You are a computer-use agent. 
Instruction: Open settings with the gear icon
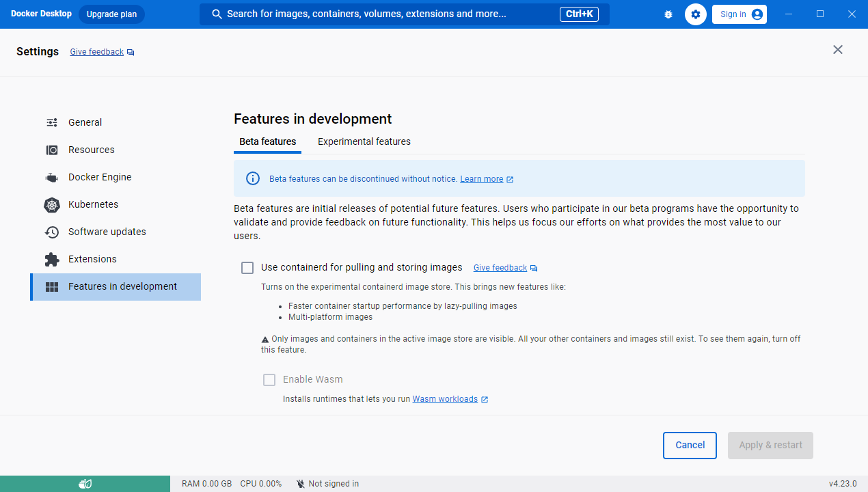pyautogui.click(x=695, y=14)
